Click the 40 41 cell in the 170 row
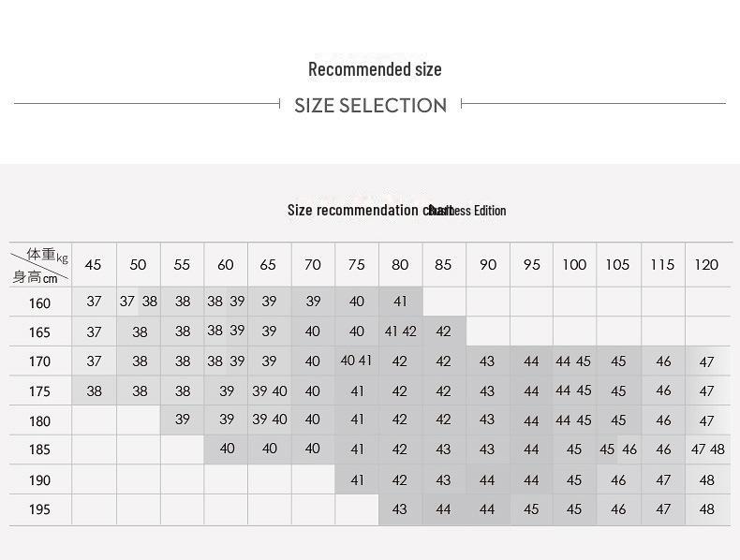Image resolution: width=740 pixels, height=560 pixels. (356, 361)
